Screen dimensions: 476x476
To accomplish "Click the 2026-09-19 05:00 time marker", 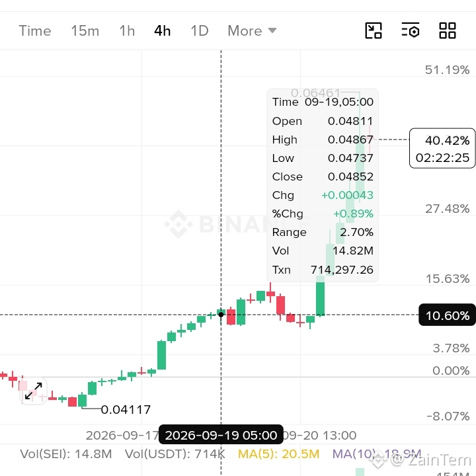I will click(221, 435).
